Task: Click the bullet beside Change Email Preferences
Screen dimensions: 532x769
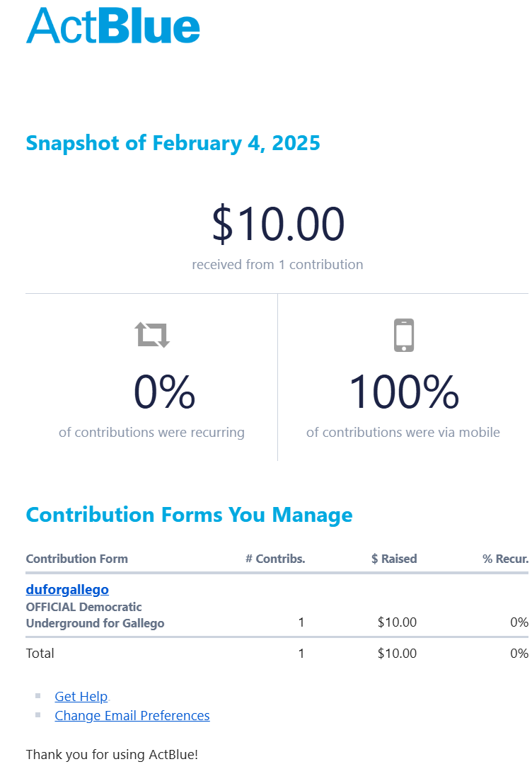Action: [37, 715]
